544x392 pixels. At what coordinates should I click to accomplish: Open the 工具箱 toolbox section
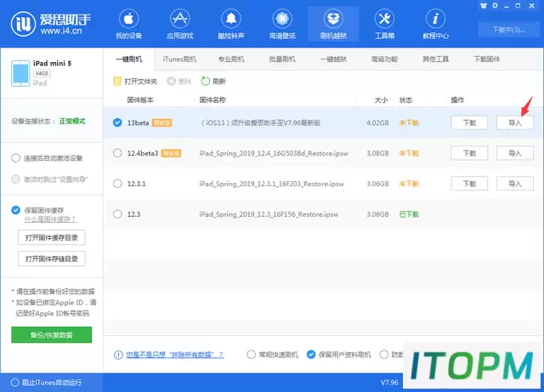click(384, 24)
